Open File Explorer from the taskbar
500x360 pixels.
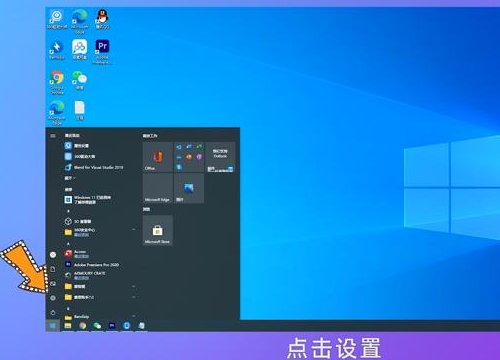point(68,326)
